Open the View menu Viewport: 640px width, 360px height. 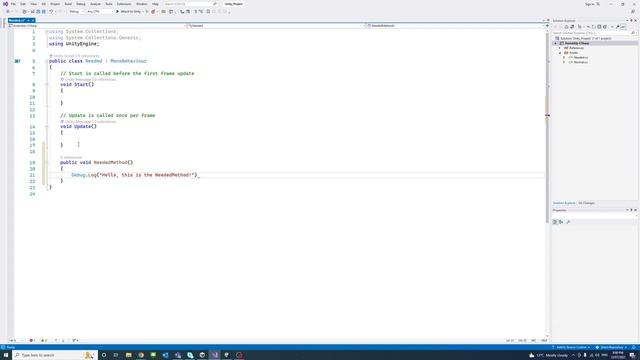tap(33, 4)
